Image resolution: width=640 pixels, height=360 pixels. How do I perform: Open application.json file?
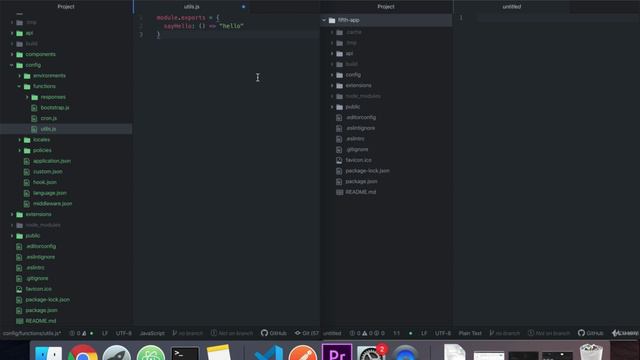(x=52, y=161)
